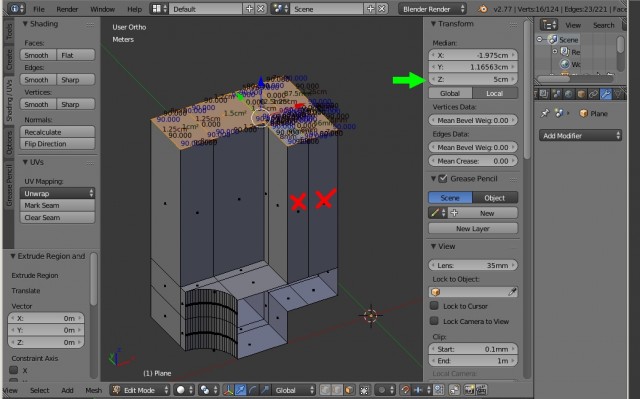Open the Info editor type selector icon

[16, 9]
